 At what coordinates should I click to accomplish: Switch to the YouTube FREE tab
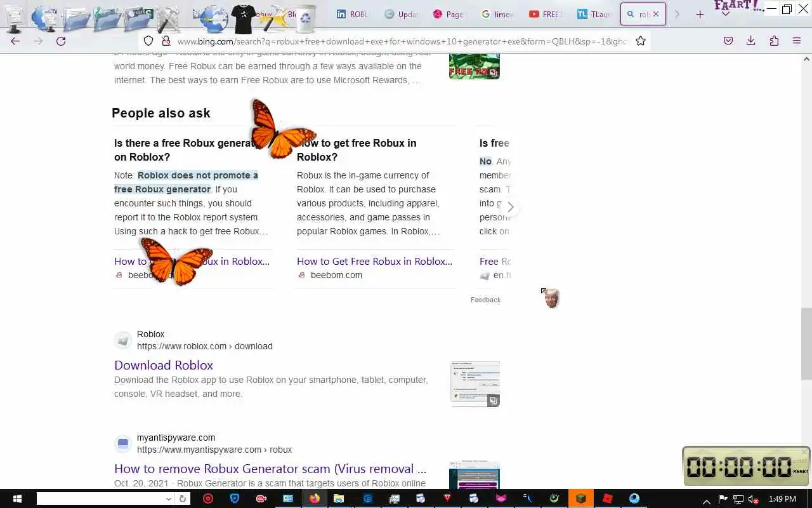point(545,14)
